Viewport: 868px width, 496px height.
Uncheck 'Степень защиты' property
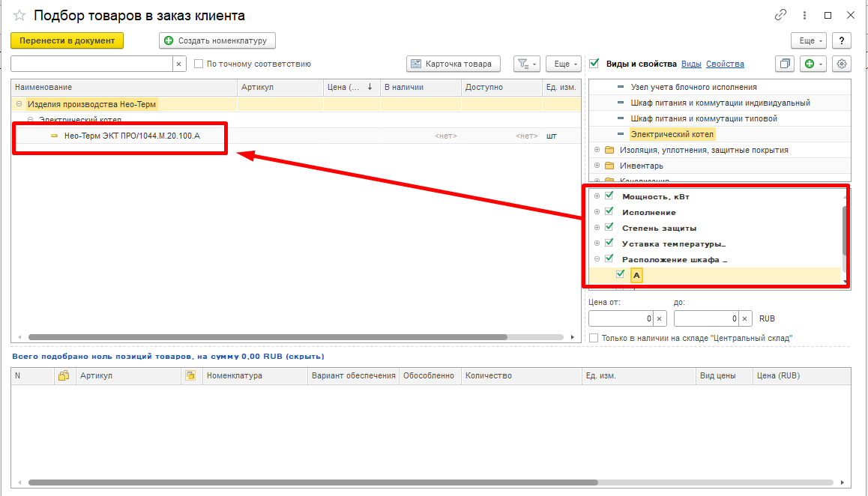[x=609, y=227]
